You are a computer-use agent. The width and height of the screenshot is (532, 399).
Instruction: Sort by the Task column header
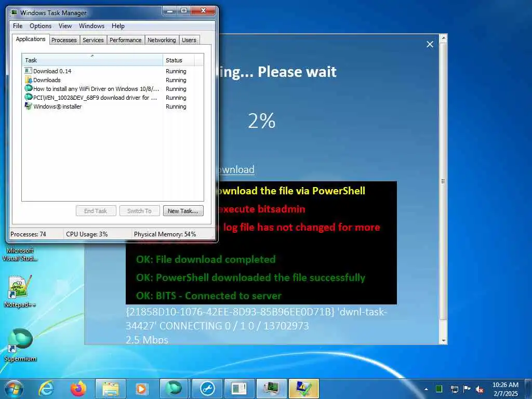92,60
